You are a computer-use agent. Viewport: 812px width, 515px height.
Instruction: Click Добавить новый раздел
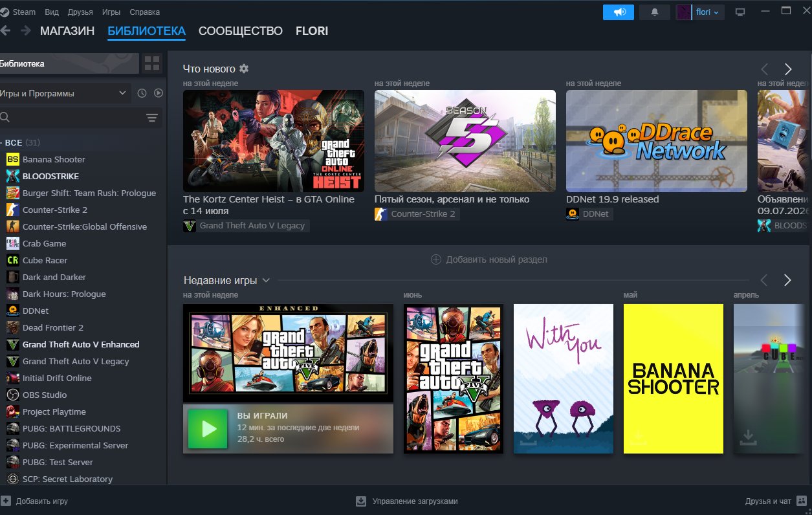point(489,259)
